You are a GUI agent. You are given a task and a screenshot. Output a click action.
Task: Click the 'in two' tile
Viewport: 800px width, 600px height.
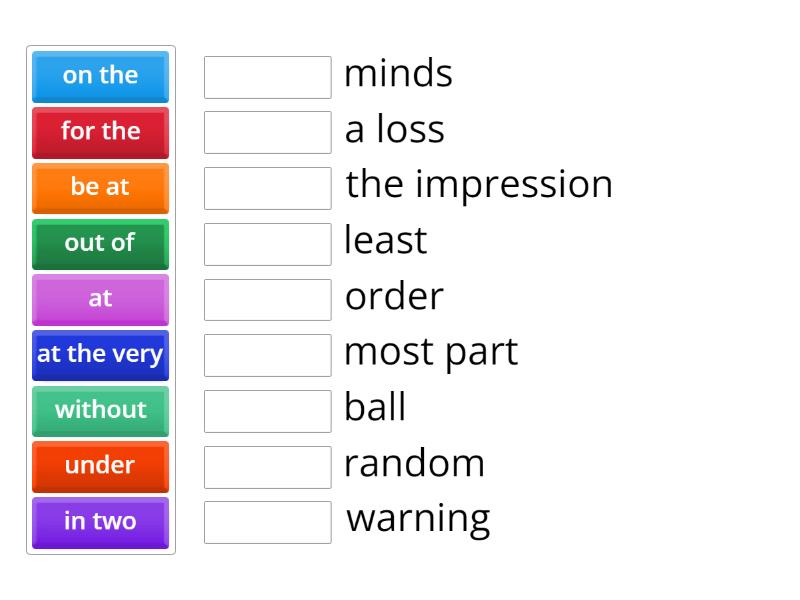(x=100, y=523)
